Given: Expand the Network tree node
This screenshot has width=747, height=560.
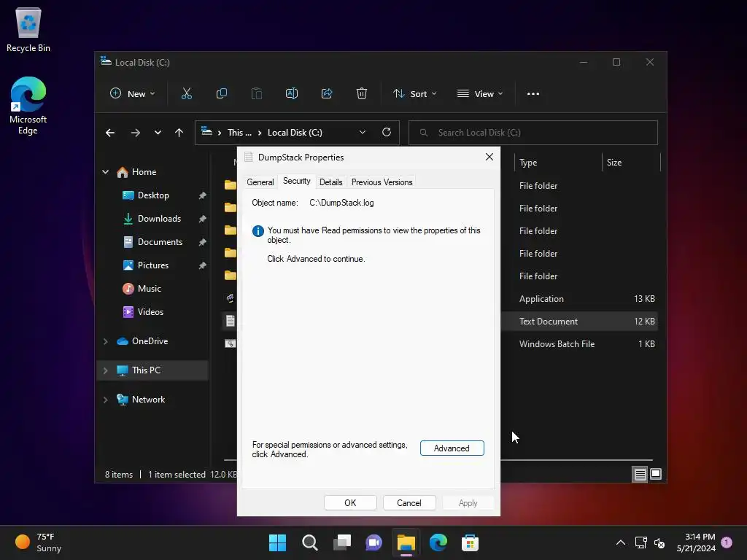Looking at the screenshot, I should pos(105,400).
